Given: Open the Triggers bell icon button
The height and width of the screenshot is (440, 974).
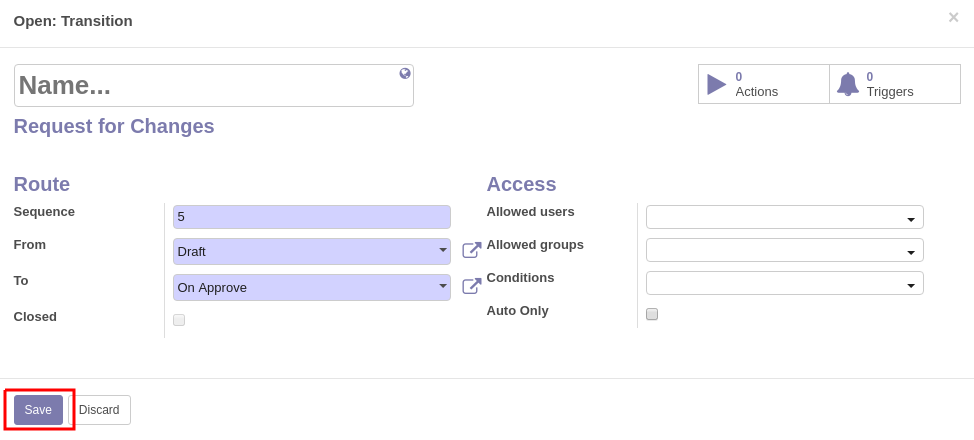Looking at the screenshot, I should coord(895,84).
